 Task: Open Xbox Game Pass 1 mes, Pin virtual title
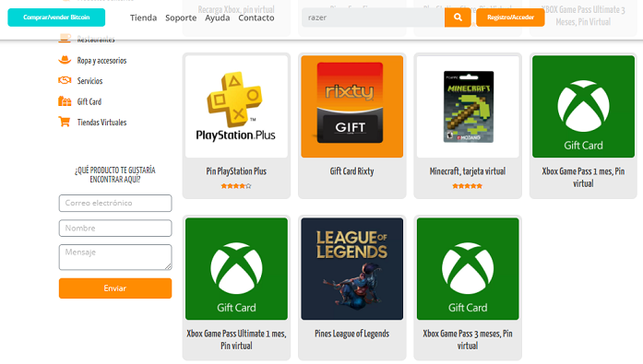583,177
